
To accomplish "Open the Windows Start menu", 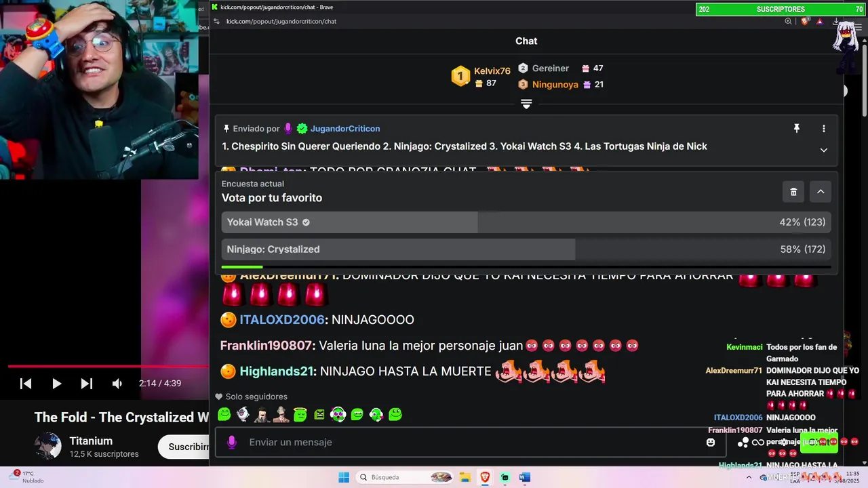I will click(x=344, y=477).
